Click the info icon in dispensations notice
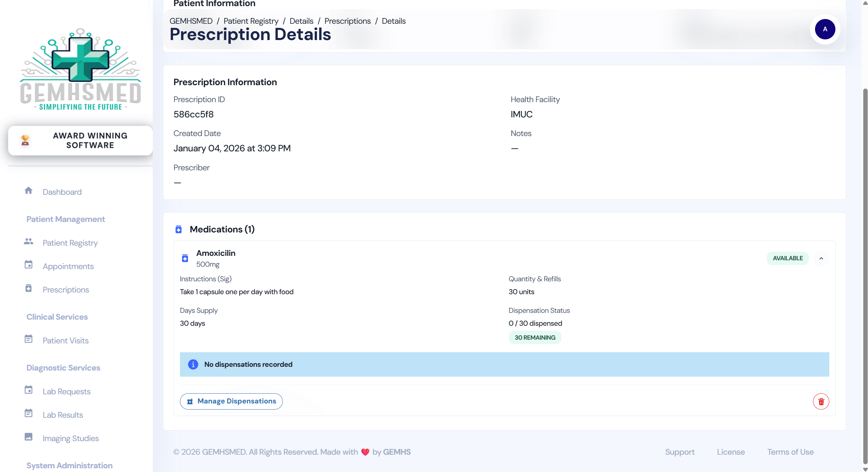Screen dimensions: 868x472 pyautogui.click(x=193, y=364)
